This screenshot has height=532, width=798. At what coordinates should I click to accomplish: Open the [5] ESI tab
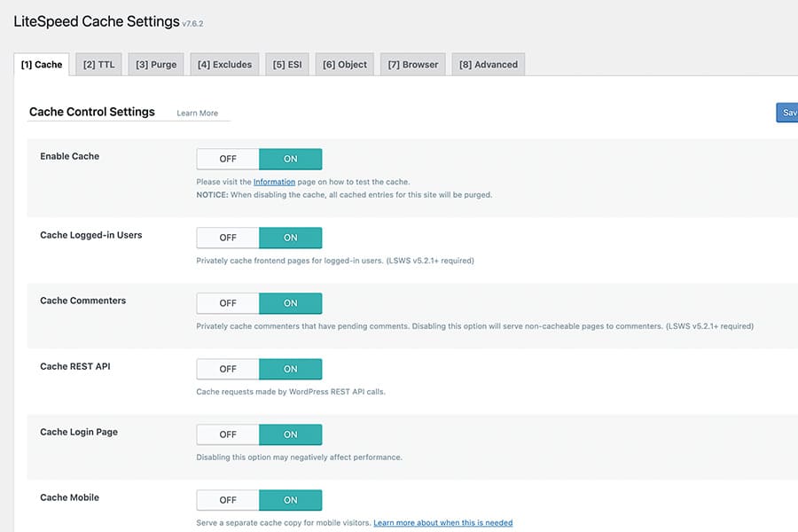(x=288, y=64)
